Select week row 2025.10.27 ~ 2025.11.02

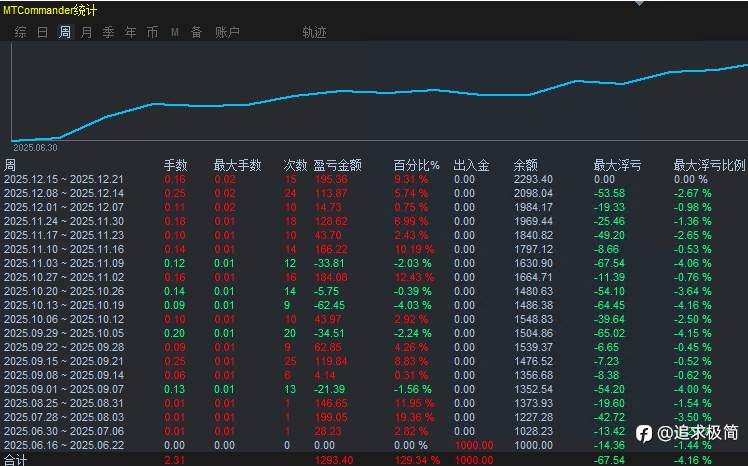374,277
